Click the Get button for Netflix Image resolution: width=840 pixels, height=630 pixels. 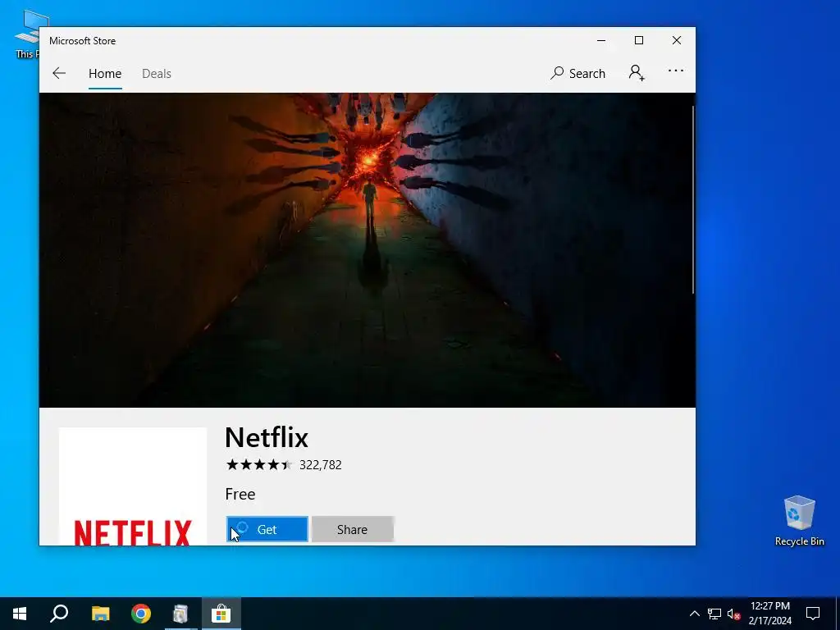[267, 529]
